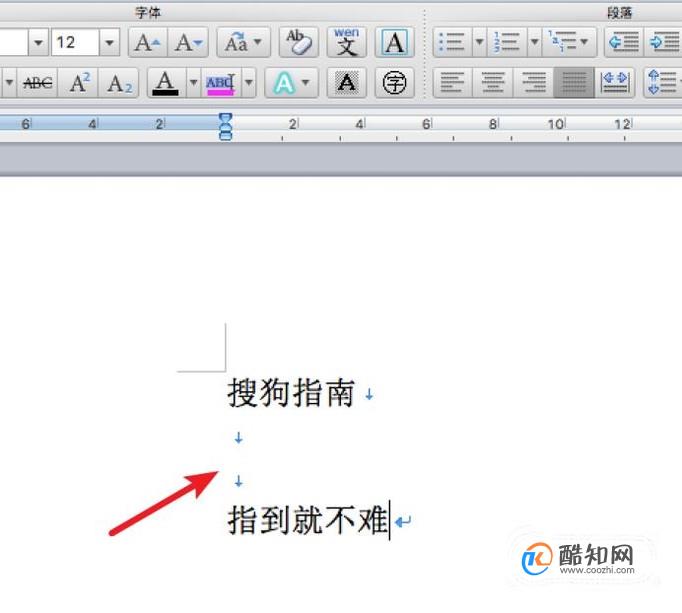Click the Increase Indent button
The width and height of the screenshot is (682, 613).
[x=664, y=42]
